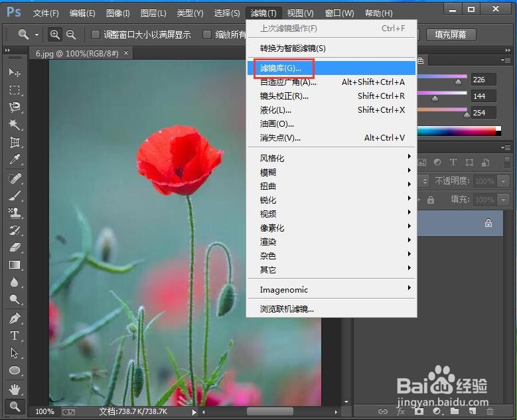The height and width of the screenshot is (420, 517).
Task: Select the History Brush tool
Action: tap(15, 230)
